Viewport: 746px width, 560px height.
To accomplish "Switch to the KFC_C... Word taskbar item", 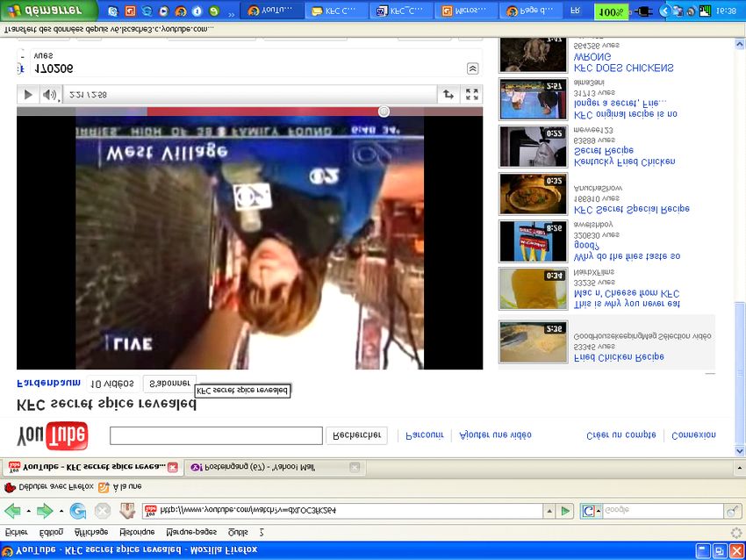I will coord(401,11).
